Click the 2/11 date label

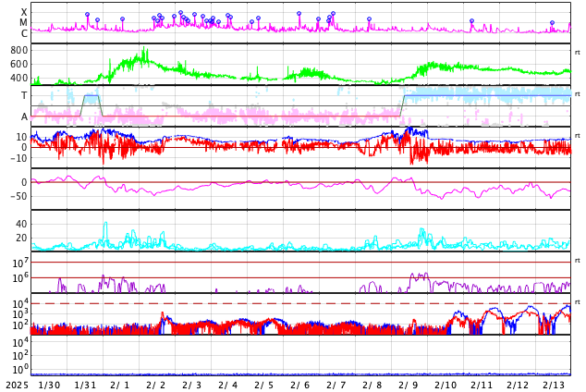(x=482, y=385)
